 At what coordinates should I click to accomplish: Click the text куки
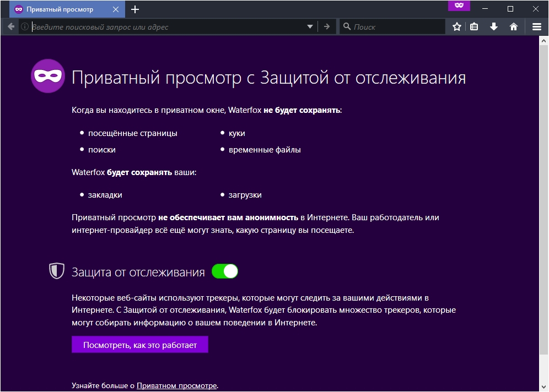point(237,133)
